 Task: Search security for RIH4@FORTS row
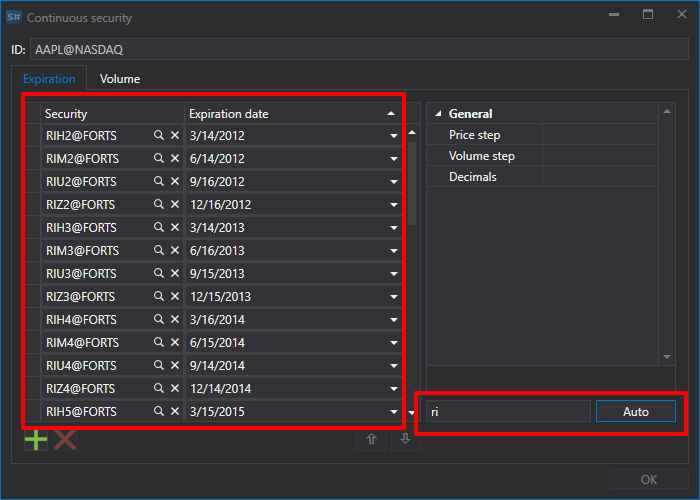click(x=158, y=319)
